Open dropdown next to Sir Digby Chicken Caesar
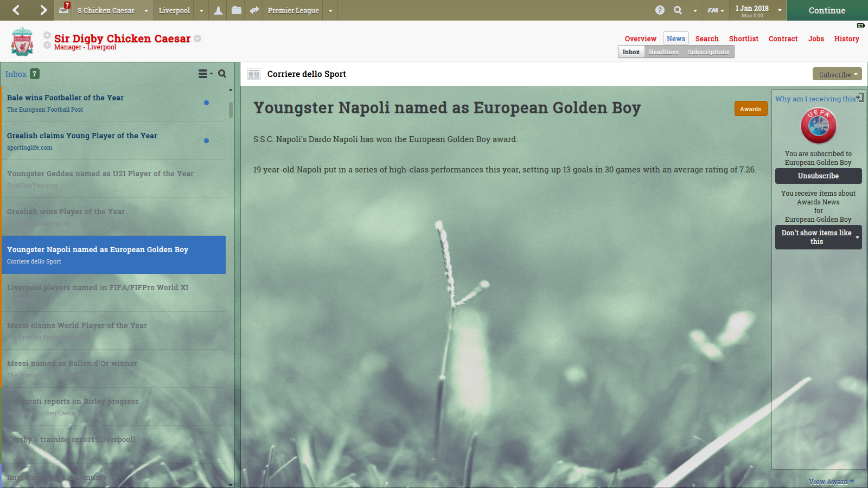Image resolution: width=868 pixels, height=488 pixels. pyautogui.click(x=197, y=38)
